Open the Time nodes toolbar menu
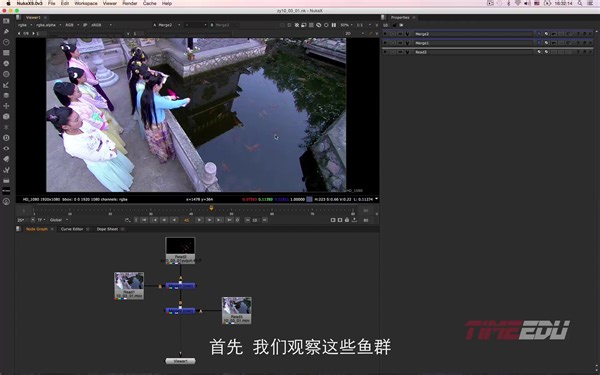This screenshot has width=600, height=375. point(6,42)
